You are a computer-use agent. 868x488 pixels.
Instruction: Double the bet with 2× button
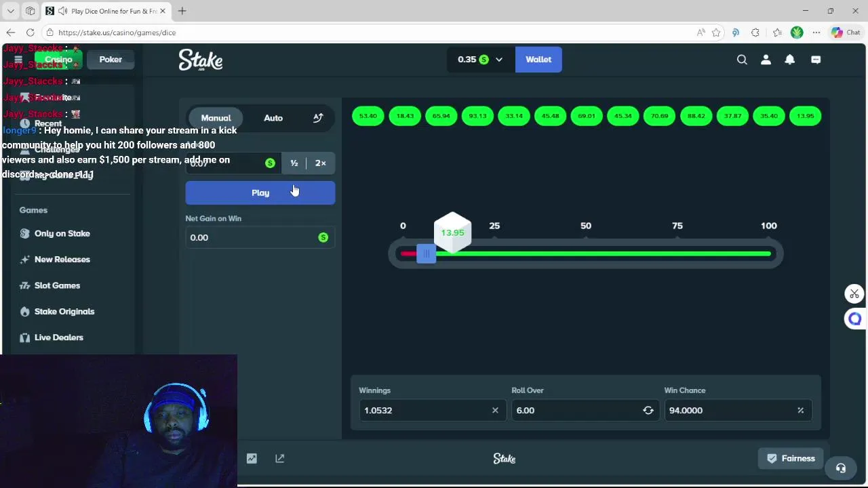(321, 163)
